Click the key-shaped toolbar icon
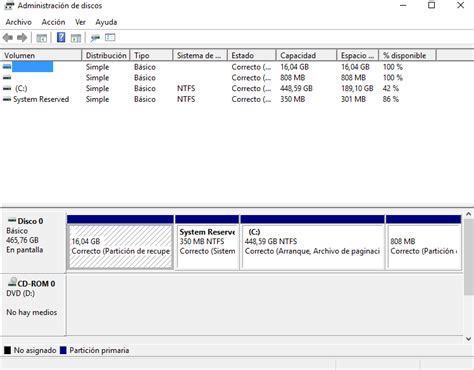 click(95, 38)
